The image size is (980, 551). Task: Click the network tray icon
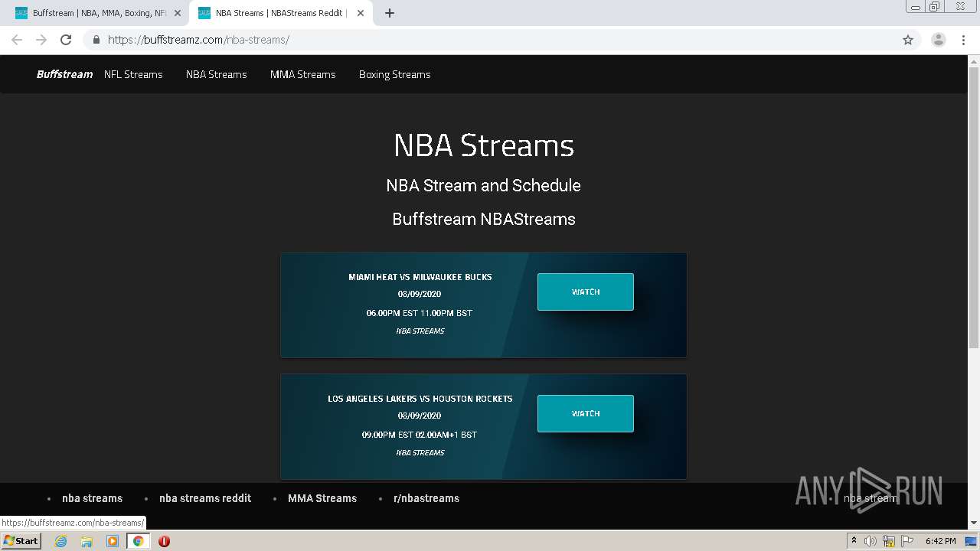(x=889, y=541)
